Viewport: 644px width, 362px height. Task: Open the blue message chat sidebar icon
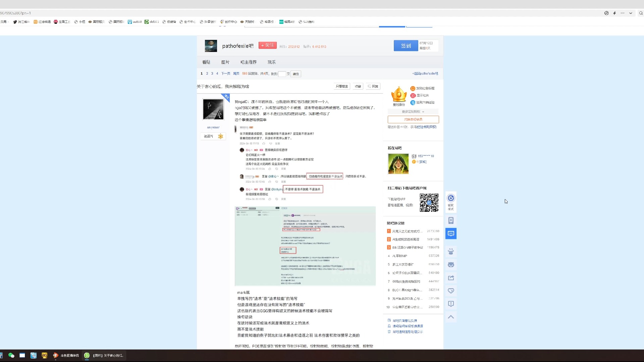(x=451, y=234)
